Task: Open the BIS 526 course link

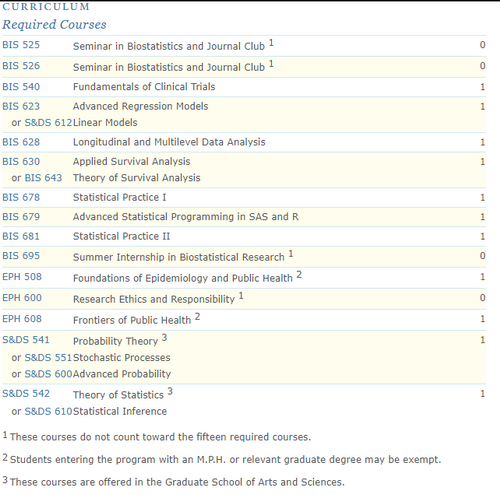Action: (x=21, y=66)
